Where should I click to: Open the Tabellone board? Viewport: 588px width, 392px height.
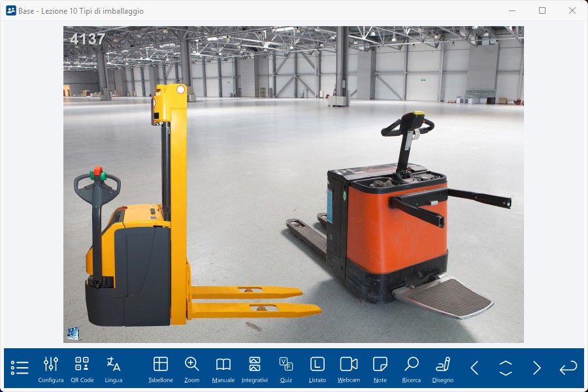(161, 368)
